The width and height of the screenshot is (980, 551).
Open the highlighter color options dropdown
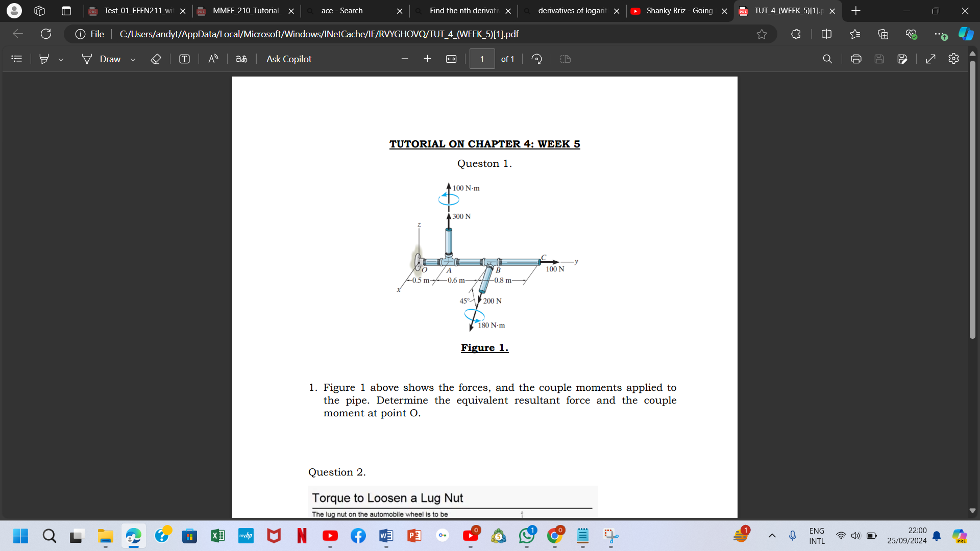coord(61,59)
